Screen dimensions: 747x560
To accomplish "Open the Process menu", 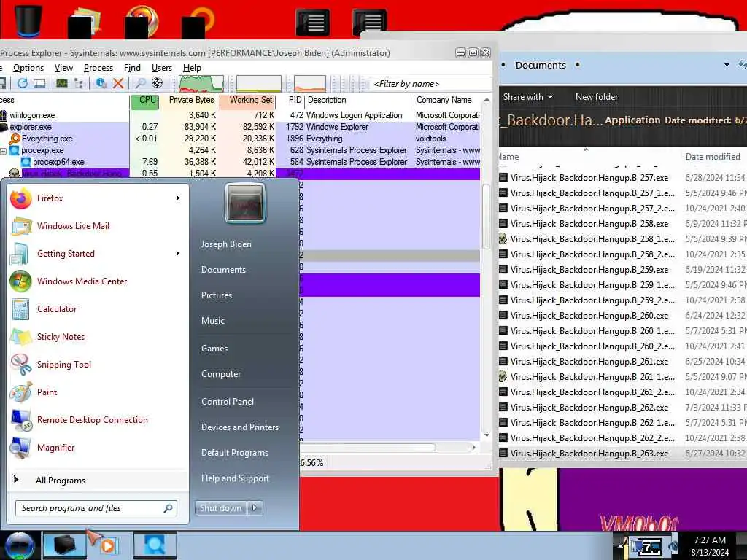I will point(98,68).
